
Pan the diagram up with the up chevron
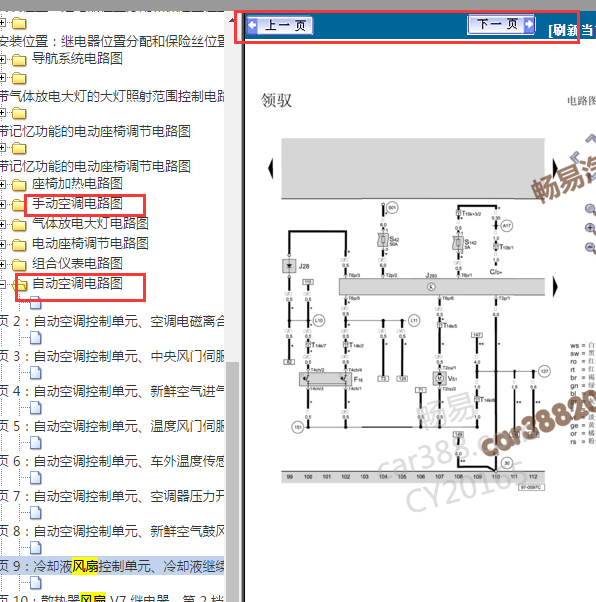(x=591, y=138)
